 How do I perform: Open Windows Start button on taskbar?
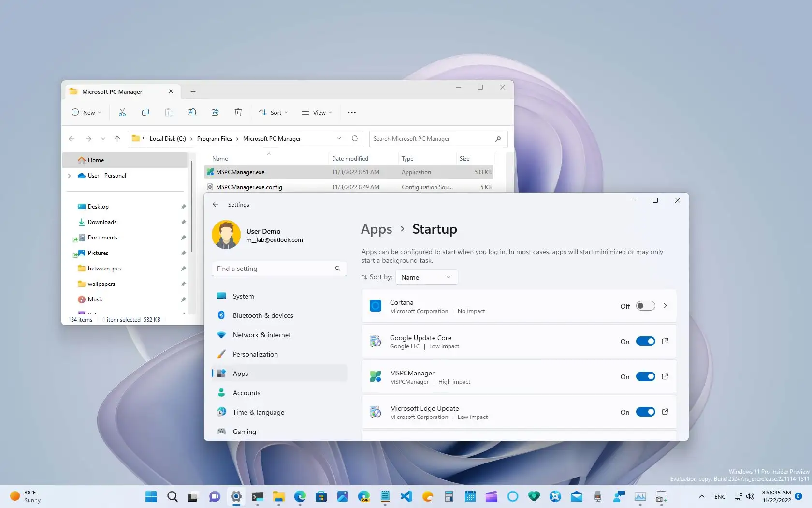[x=151, y=496]
